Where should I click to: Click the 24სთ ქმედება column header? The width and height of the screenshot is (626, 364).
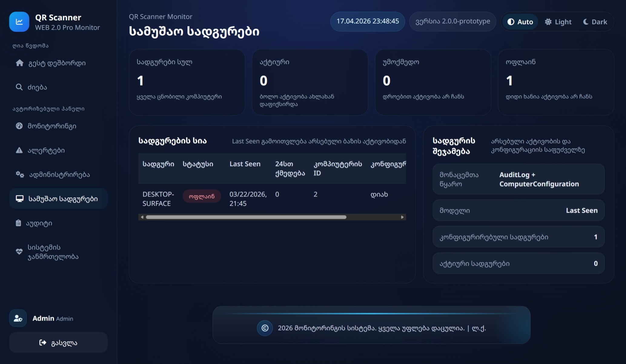290,169
